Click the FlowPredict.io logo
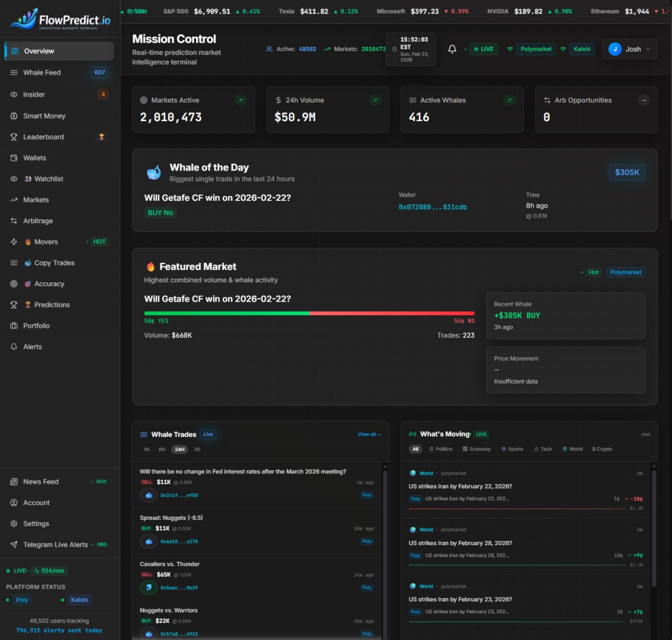This screenshot has width=672, height=640. (x=60, y=19)
